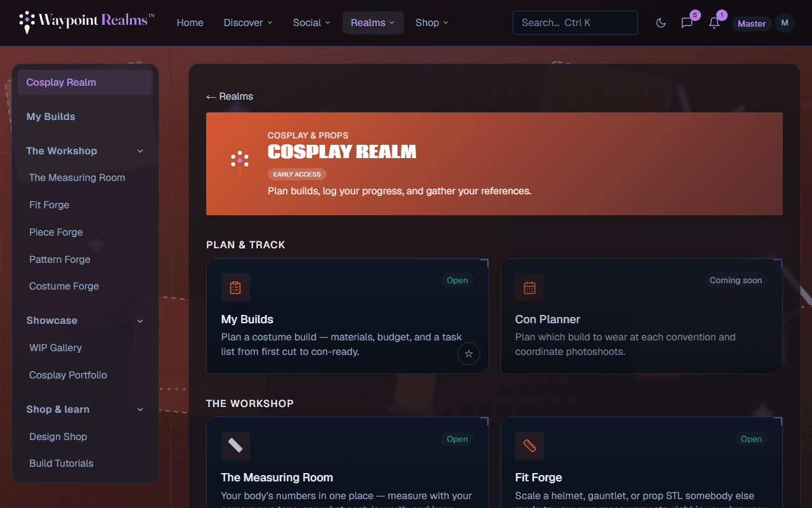Click the Open status on My Builds
This screenshot has height=508, width=812.
coord(457,280)
